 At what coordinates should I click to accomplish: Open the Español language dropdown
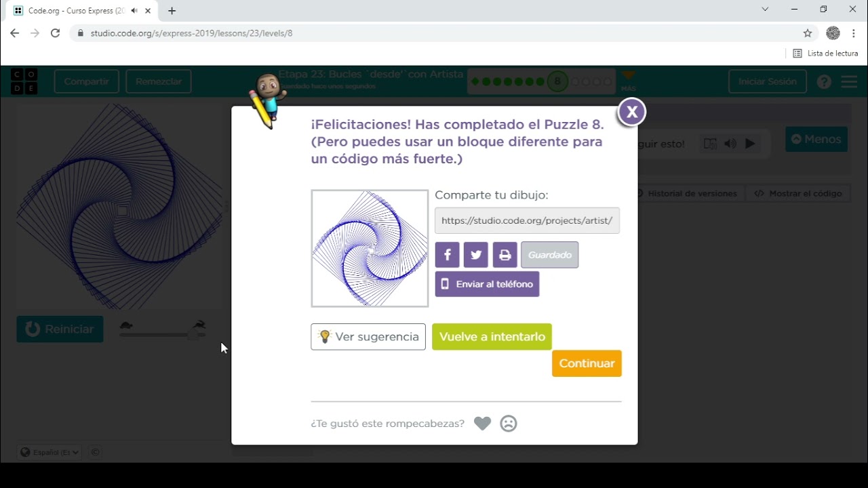click(x=50, y=452)
